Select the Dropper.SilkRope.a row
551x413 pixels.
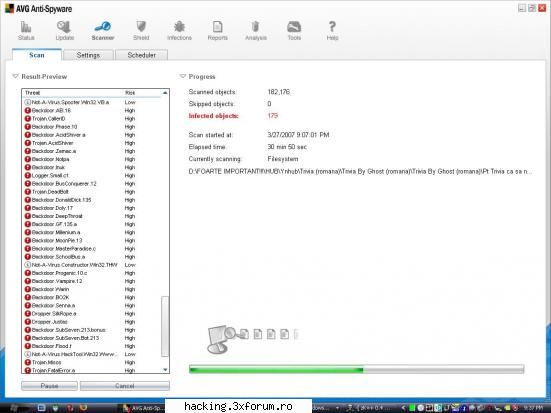click(x=92, y=314)
